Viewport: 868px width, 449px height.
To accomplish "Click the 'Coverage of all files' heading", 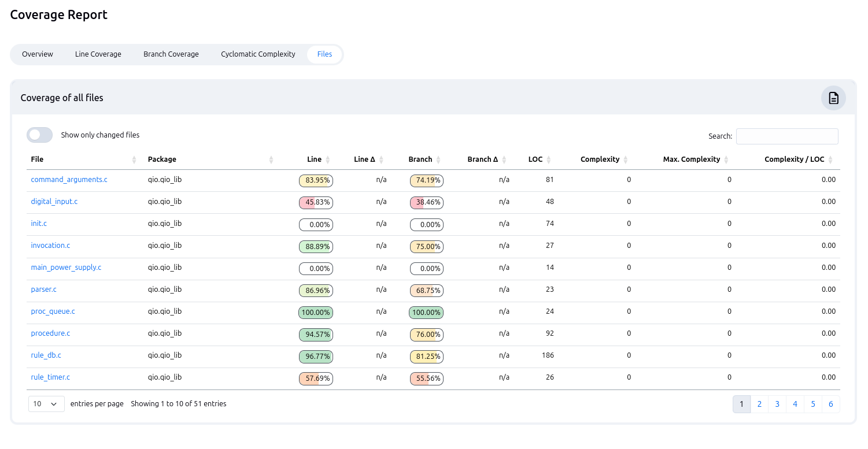I will pos(62,98).
